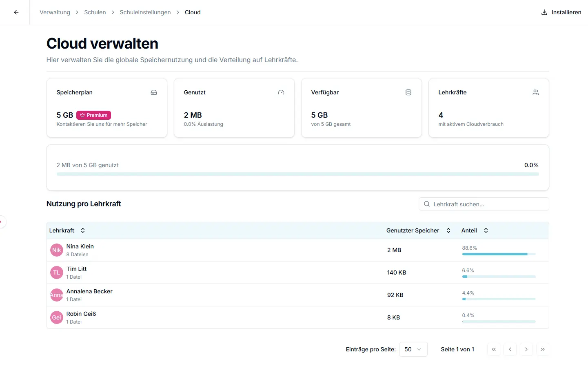Click 'mit aktivem Cloudverbrauch' text

(x=471, y=124)
